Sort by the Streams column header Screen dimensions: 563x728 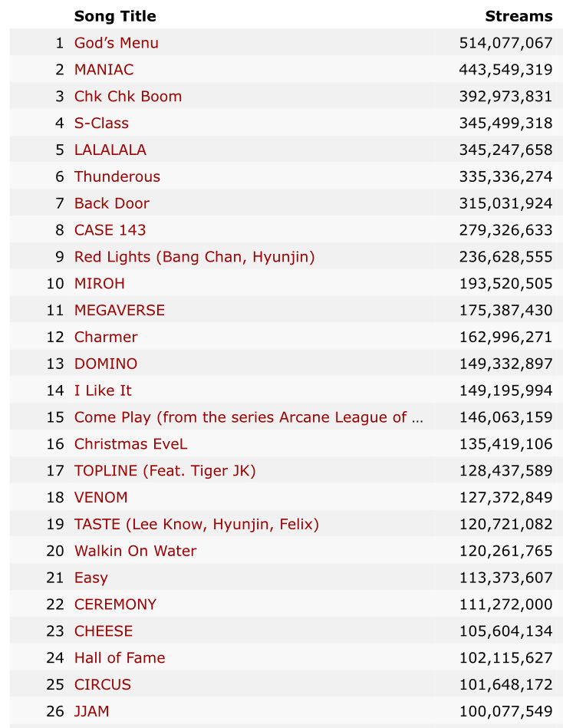pyautogui.click(x=519, y=16)
